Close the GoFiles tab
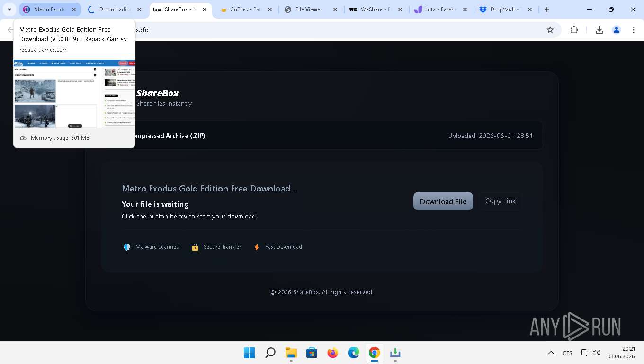This screenshot has height=364, width=644. [270, 9]
